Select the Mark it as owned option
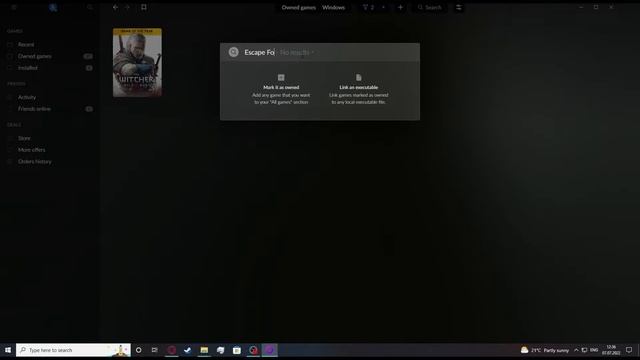The image size is (640, 360). (281, 89)
